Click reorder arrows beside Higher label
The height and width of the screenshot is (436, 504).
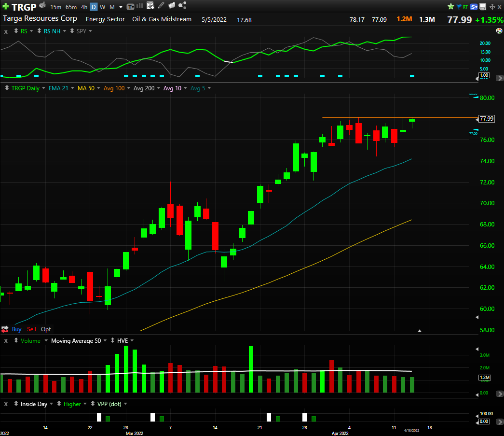[x=59, y=404]
